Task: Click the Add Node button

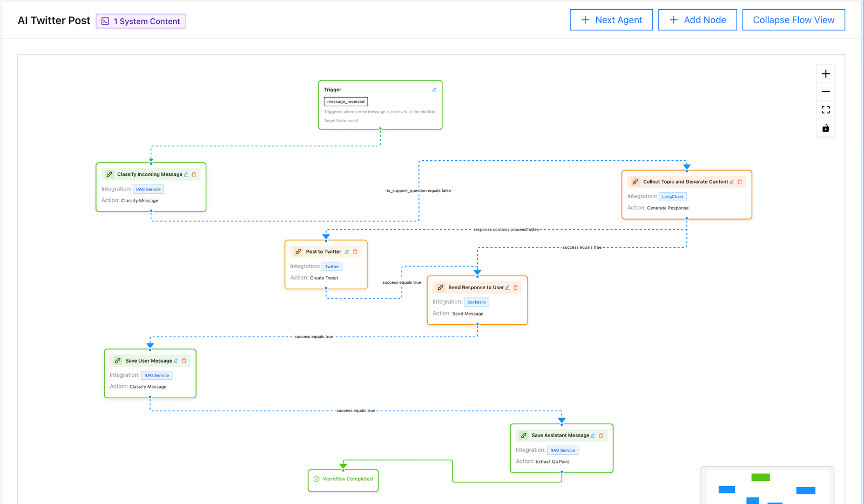Action: (x=697, y=19)
